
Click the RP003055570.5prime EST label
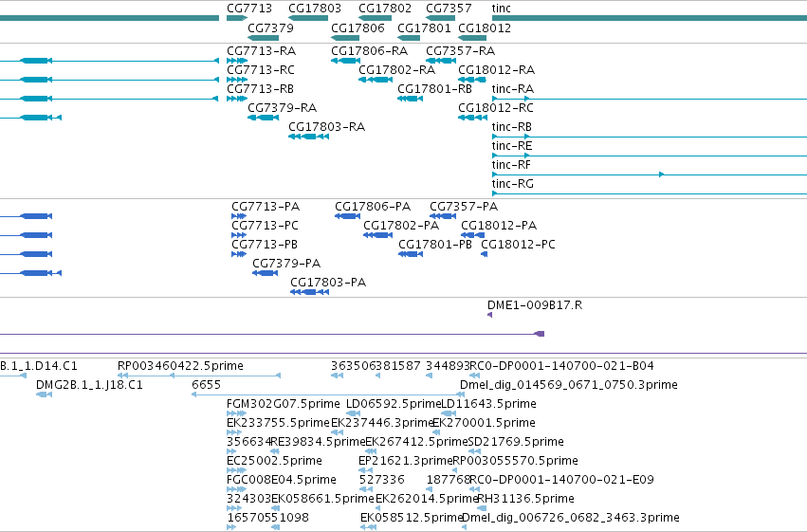515,461
